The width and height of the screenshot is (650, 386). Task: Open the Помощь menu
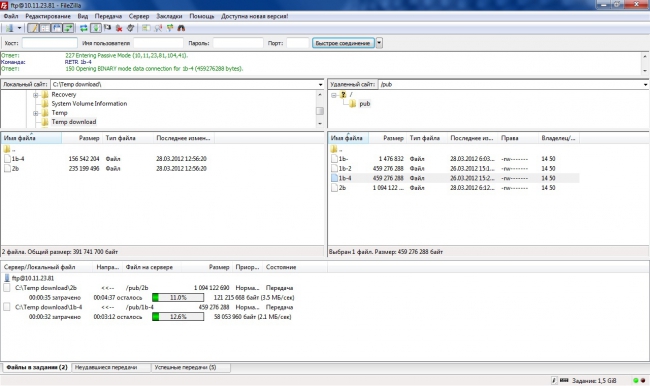(x=201, y=16)
